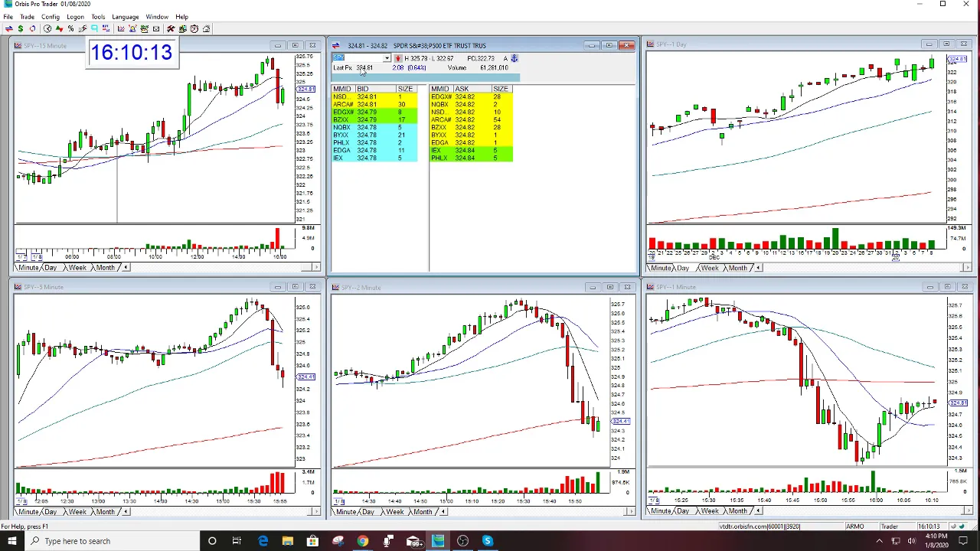Click the SPY symbol input field
This screenshot has height=551, width=980.
pos(358,58)
